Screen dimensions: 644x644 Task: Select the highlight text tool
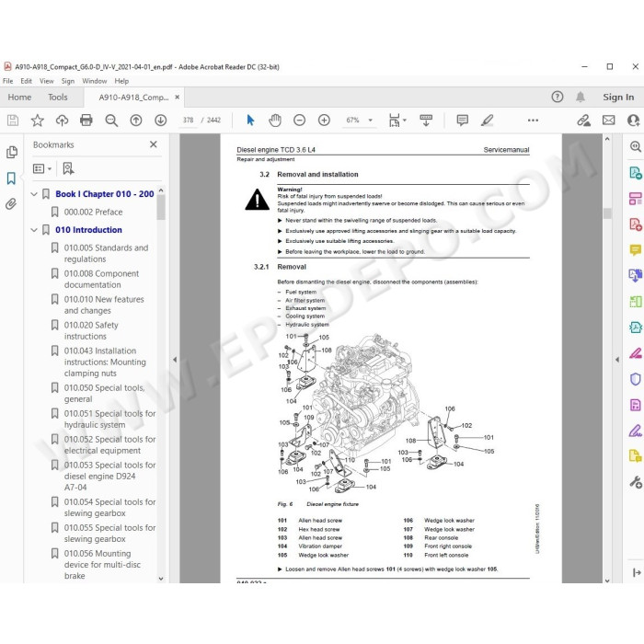pos(487,121)
